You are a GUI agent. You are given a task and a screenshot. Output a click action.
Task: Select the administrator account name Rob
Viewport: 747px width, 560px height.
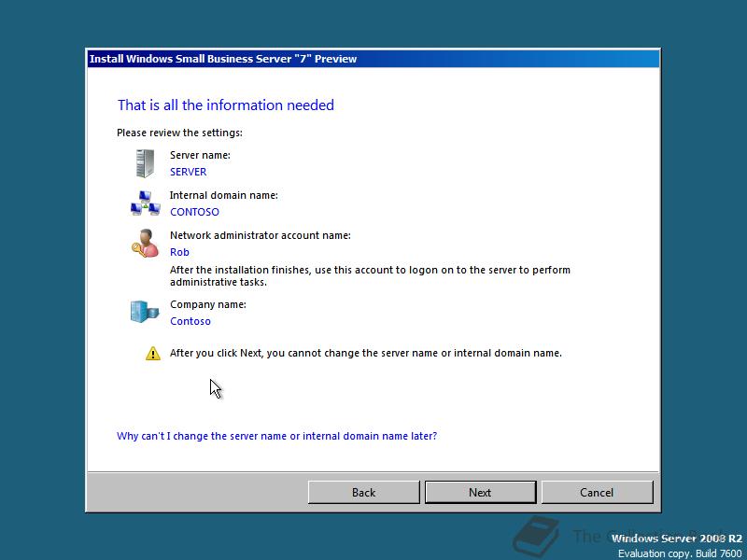click(x=179, y=252)
